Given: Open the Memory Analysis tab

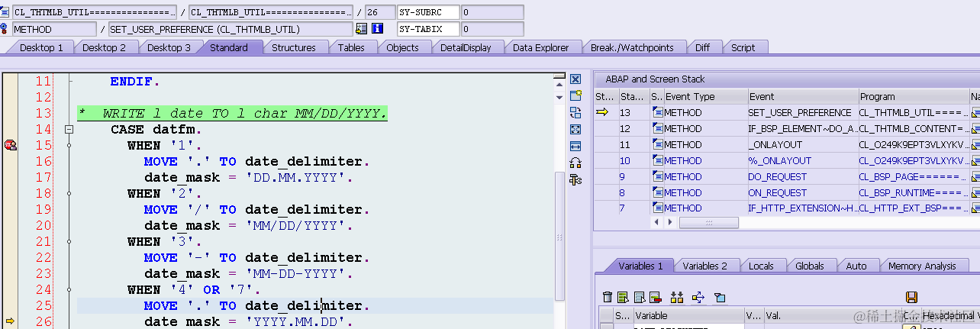Looking at the screenshot, I should (x=922, y=266).
